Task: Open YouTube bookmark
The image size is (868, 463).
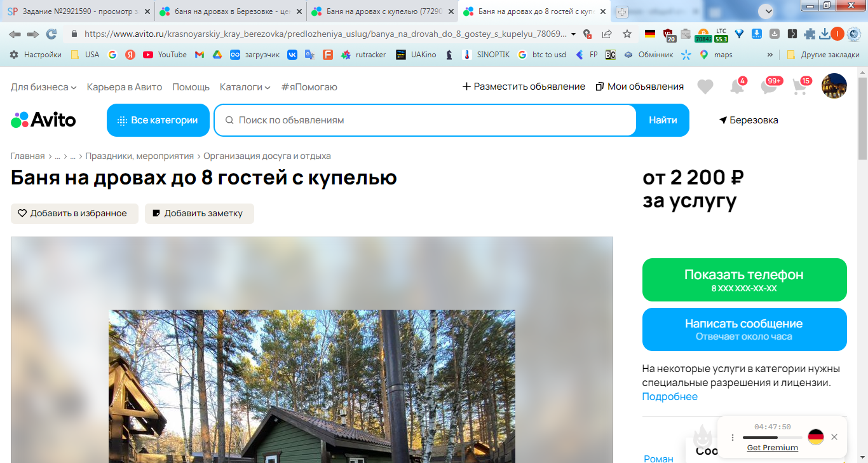Action: point(165,55)
